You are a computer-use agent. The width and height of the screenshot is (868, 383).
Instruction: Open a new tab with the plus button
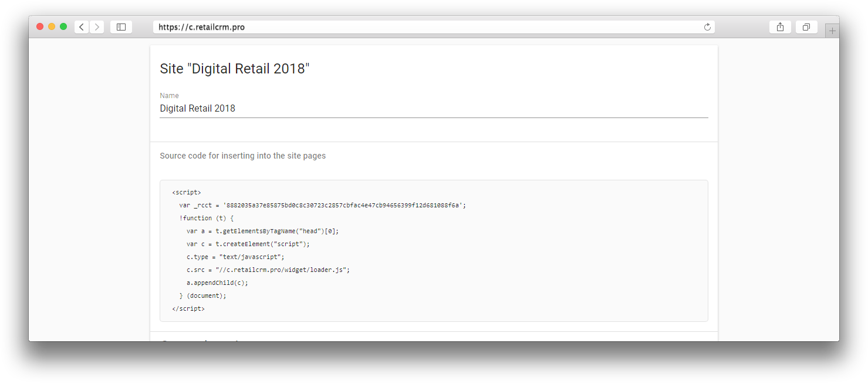[x=832, y=31]
